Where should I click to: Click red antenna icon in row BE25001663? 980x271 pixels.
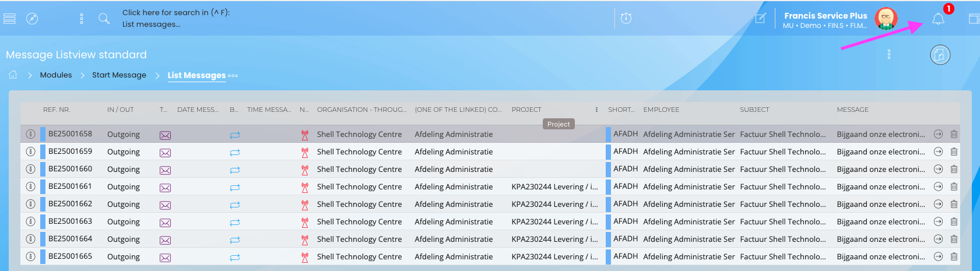[304, 223]
